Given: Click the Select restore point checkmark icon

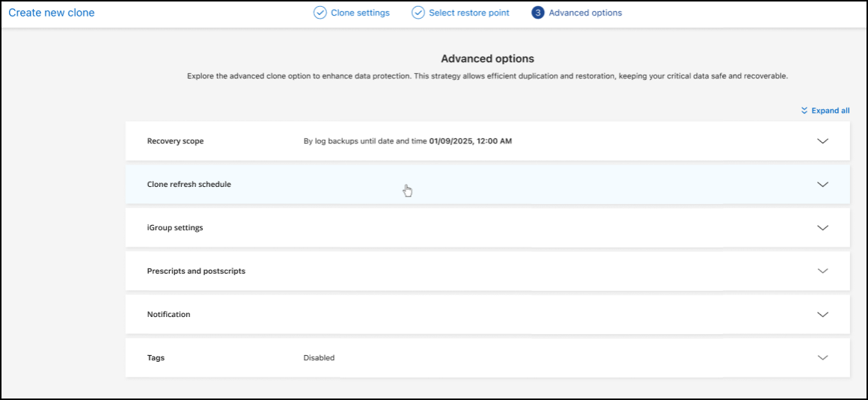Looking at the screenshot, I should click(418, 13).
